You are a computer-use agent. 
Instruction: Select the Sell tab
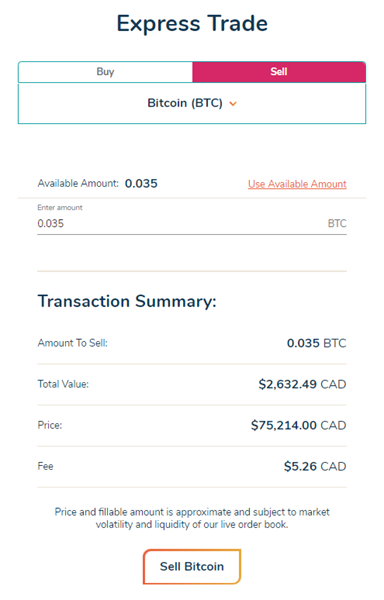(x=279, y=72)
